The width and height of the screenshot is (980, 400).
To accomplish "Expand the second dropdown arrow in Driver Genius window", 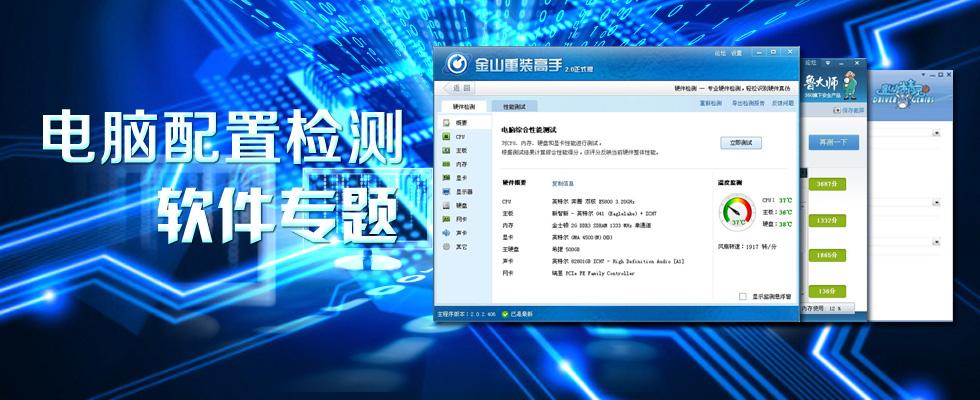I will tap(936, 202).
